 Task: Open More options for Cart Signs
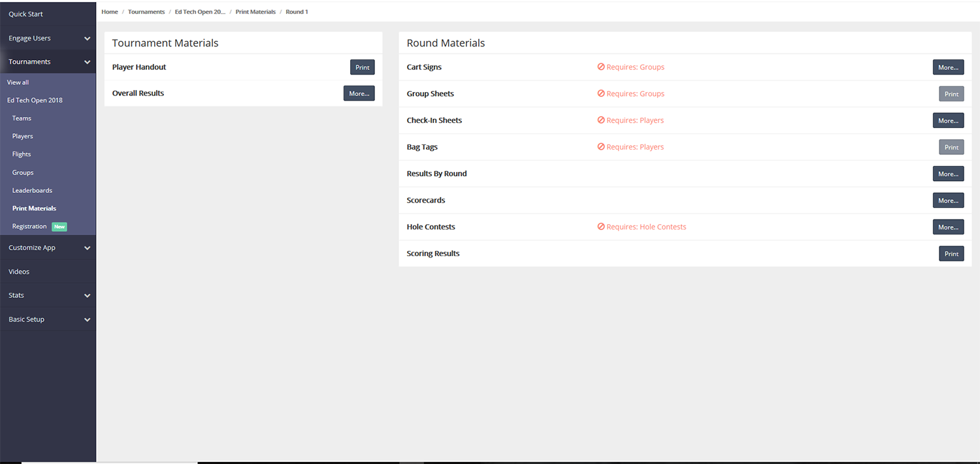coord(947,67)
